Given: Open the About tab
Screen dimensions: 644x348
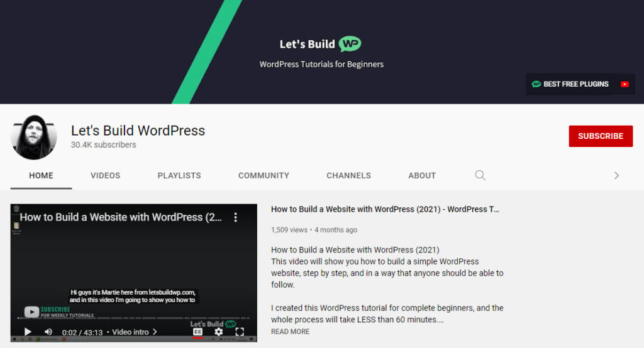Looking at the screenshot, I should click(x=422, y=175).
